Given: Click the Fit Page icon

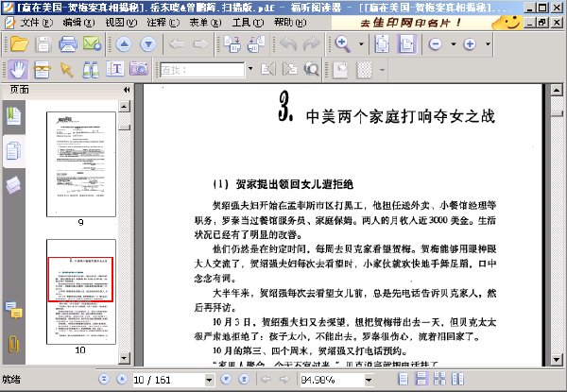Looking at the screenshot, I should pos(382,44).
